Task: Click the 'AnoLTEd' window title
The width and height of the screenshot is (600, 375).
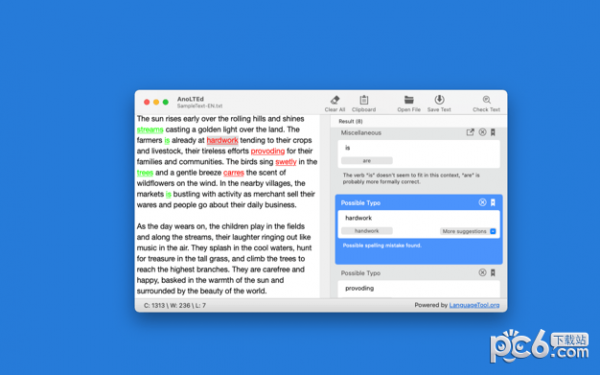Action: 190,99
